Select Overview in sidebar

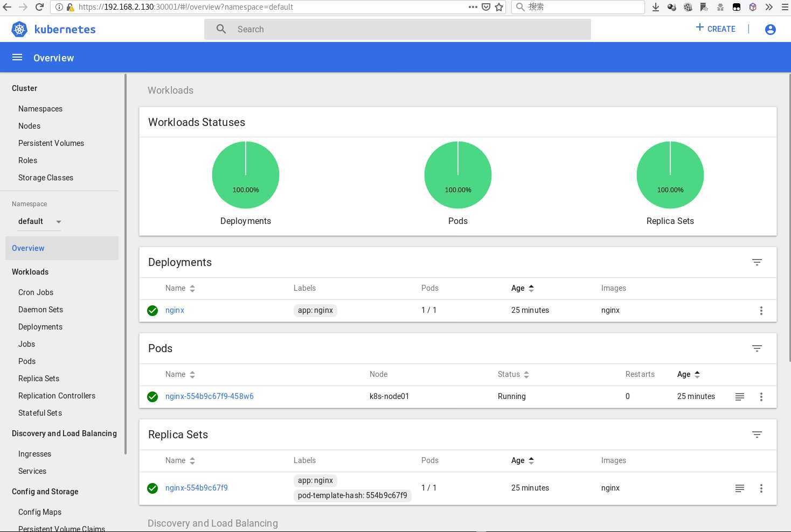(x=62, y=248)
